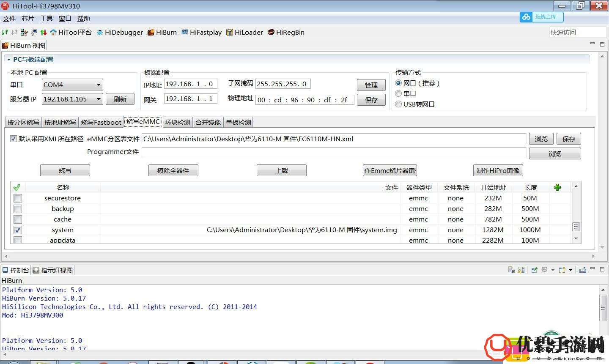Select 网口（推荐）transfer mode

[x=398, y=83]
